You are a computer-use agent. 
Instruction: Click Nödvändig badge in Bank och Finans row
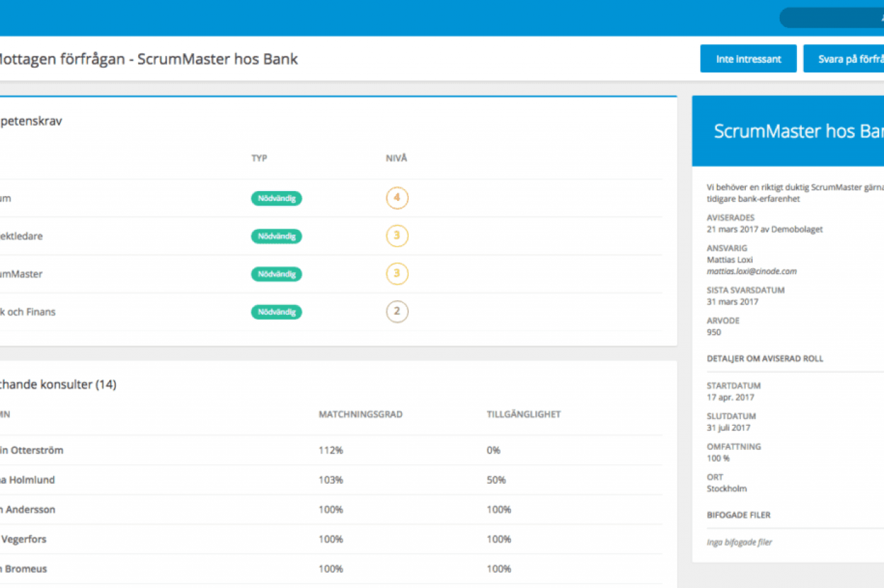coord(276,312)
